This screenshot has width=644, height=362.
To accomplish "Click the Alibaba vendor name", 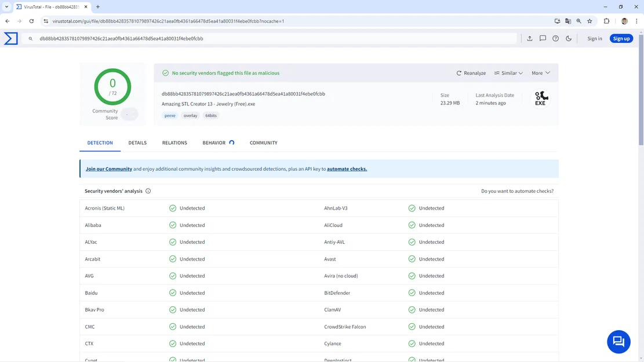I will [93, 225].
